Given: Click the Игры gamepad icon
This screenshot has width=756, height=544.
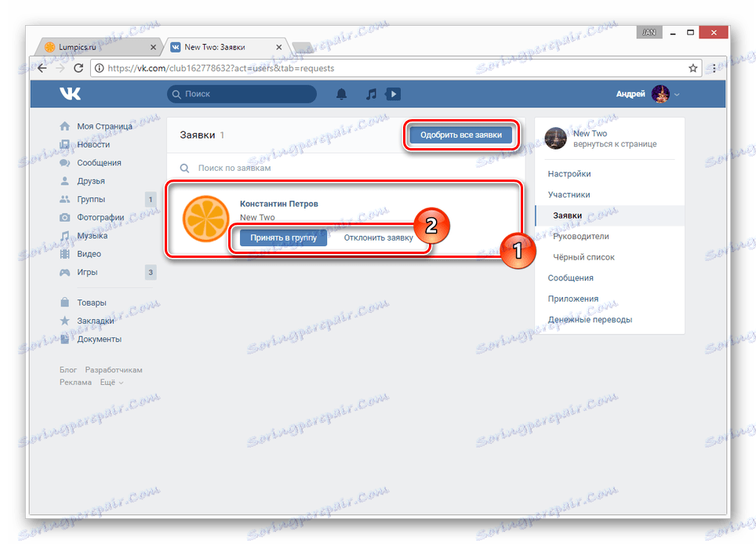Looking at the screenshot, I should [64, 272].
